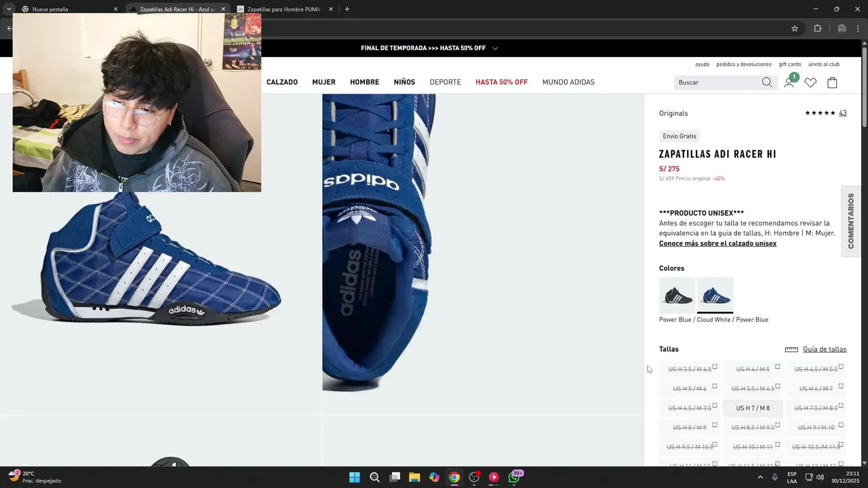
Task: Click the notify bell for US H 6 / M 7
Action: [841, 386]
